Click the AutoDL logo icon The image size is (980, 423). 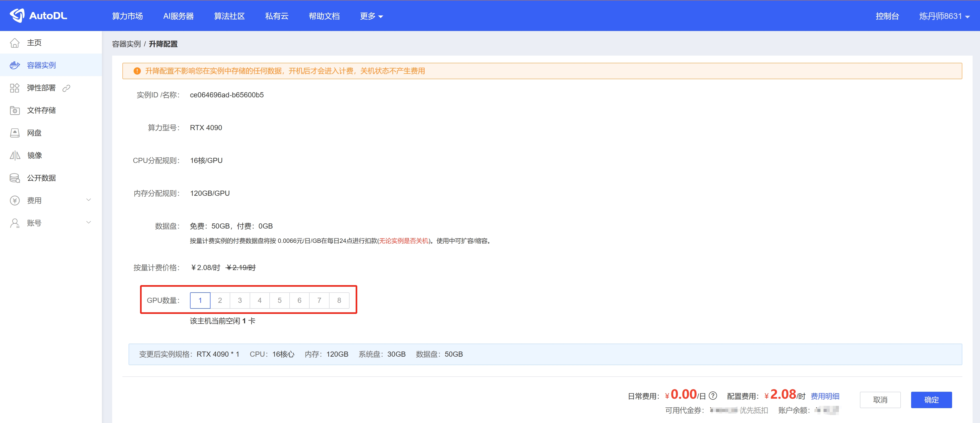coord(17,16)
